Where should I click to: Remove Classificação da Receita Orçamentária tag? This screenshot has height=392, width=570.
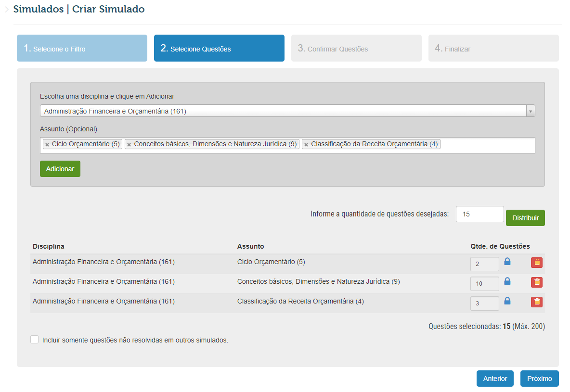click(307, 143)
